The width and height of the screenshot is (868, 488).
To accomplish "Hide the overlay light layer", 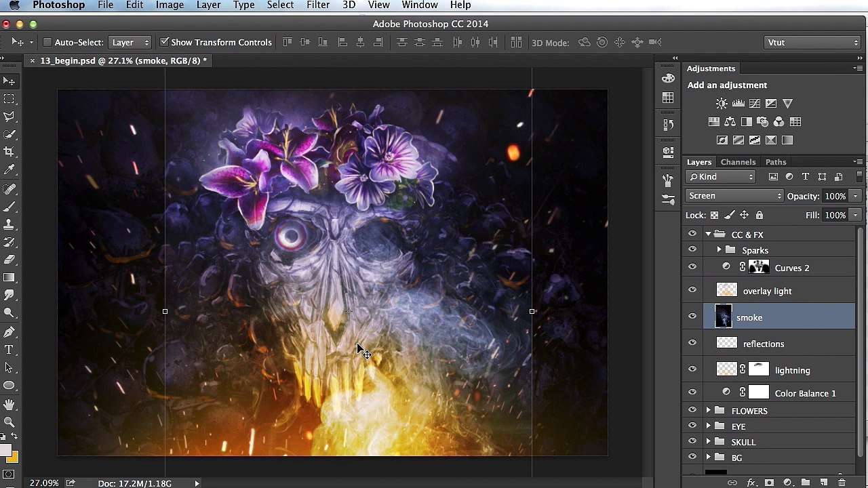I will point(692,290).
